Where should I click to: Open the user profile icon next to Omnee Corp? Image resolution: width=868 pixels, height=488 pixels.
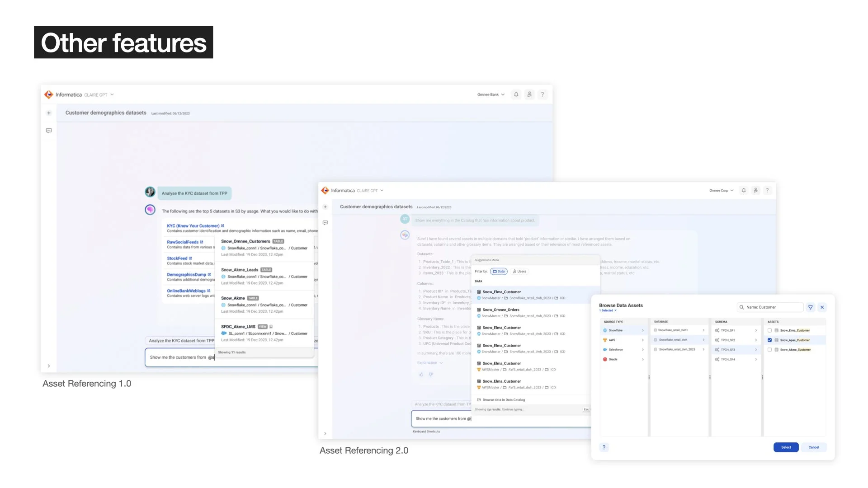755,191
